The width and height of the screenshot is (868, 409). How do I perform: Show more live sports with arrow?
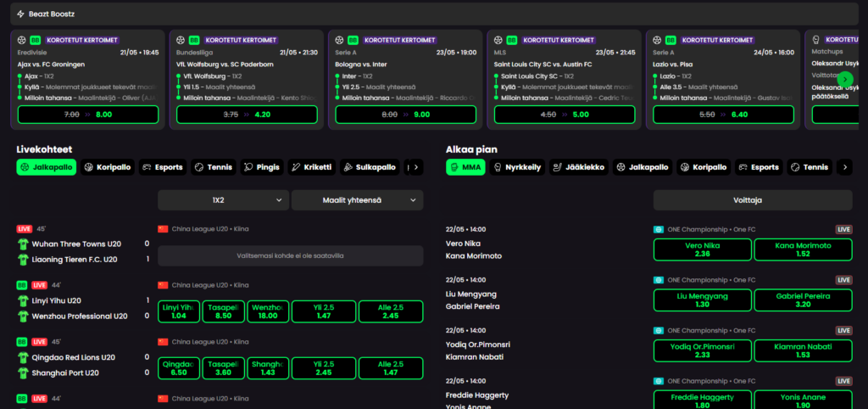tap(415, 167)
